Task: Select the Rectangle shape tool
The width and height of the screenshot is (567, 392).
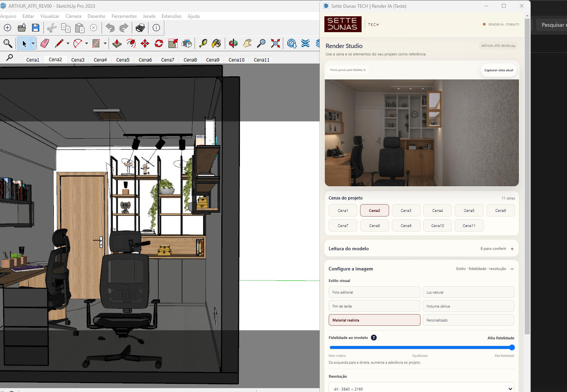Action: tap(96, 43)
